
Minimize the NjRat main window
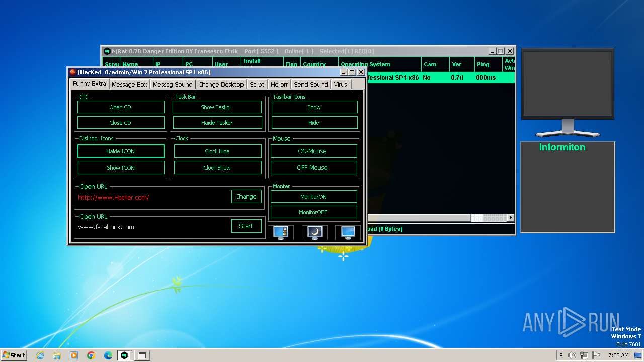tap(492, 51)
